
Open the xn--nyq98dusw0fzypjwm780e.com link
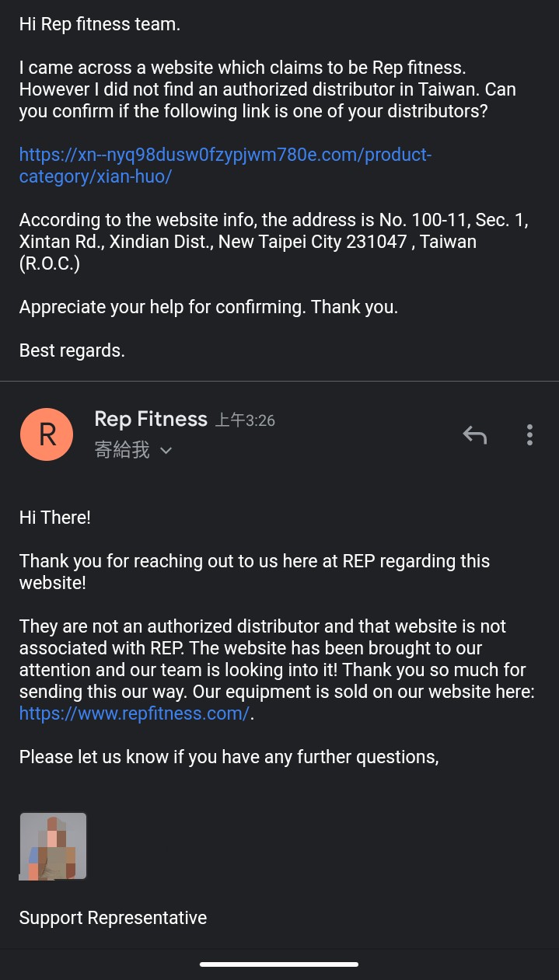[x=225, y=166]
